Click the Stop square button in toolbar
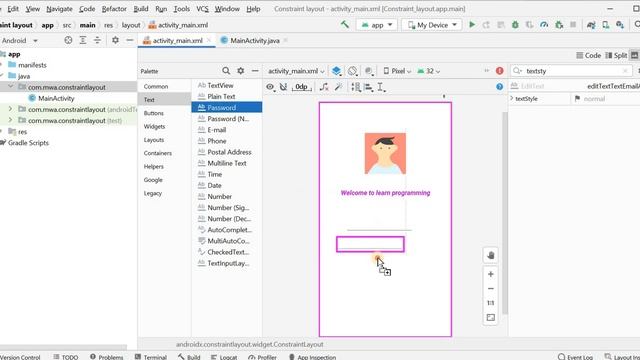The image size is (640, 360). [573, 25]
